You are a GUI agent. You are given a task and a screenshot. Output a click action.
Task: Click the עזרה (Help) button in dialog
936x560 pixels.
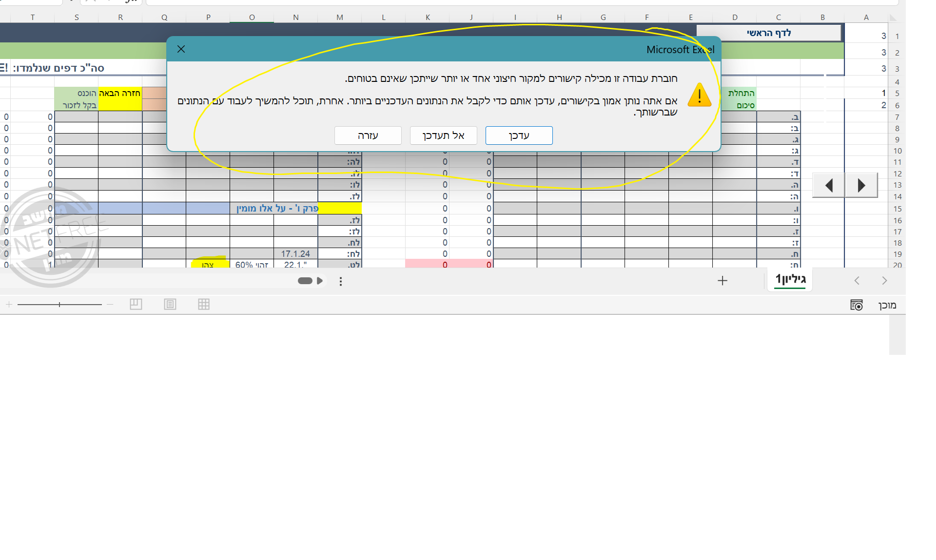pyautogui.click(x=368, y=135)
